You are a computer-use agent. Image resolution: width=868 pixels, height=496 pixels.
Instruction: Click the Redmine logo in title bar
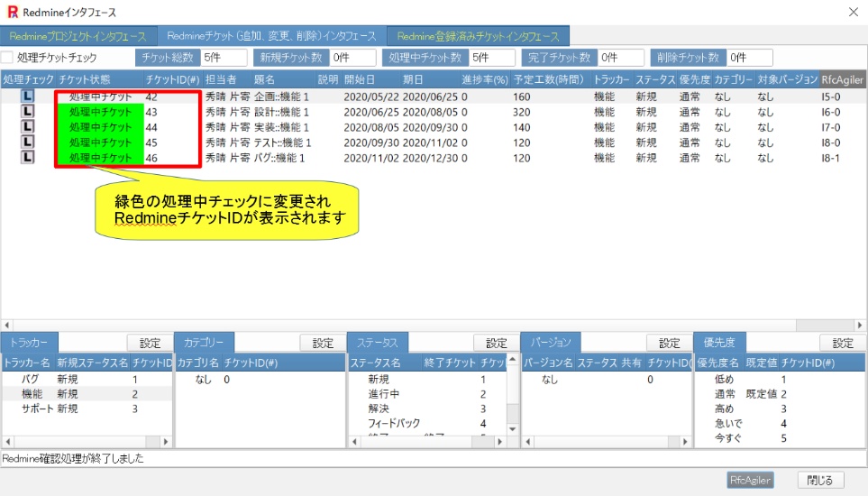pos(13,12)
